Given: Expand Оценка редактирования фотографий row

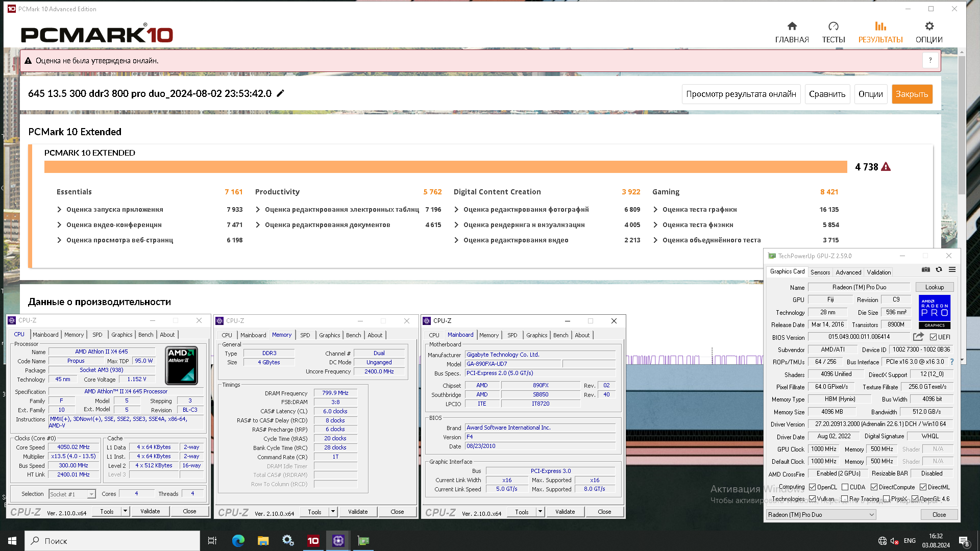Looking at the screenshot, I should click(x=456, y=209).
